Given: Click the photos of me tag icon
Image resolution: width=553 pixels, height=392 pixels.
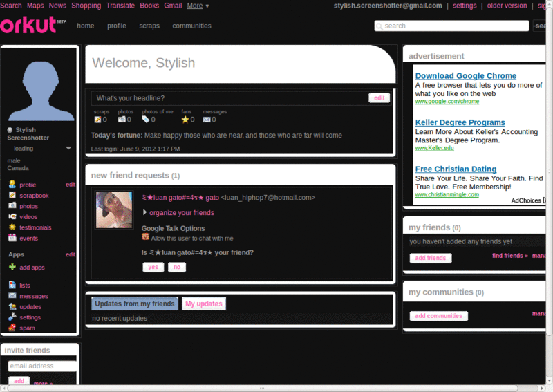Looking at the screenshot, I should pyautogui.click(x=146, y=119).
